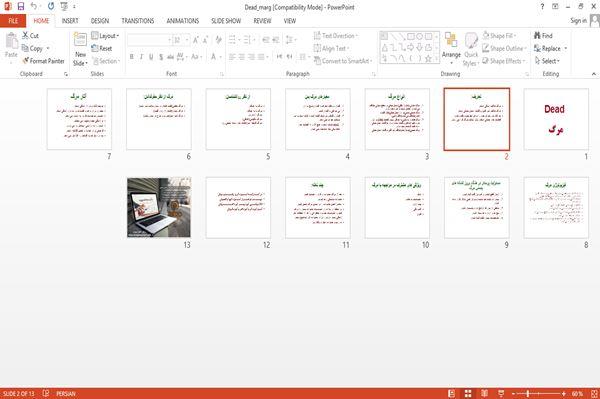Open the Shape Outline dropdown
Screen dimensions: 600x399
tap(504, 48)
